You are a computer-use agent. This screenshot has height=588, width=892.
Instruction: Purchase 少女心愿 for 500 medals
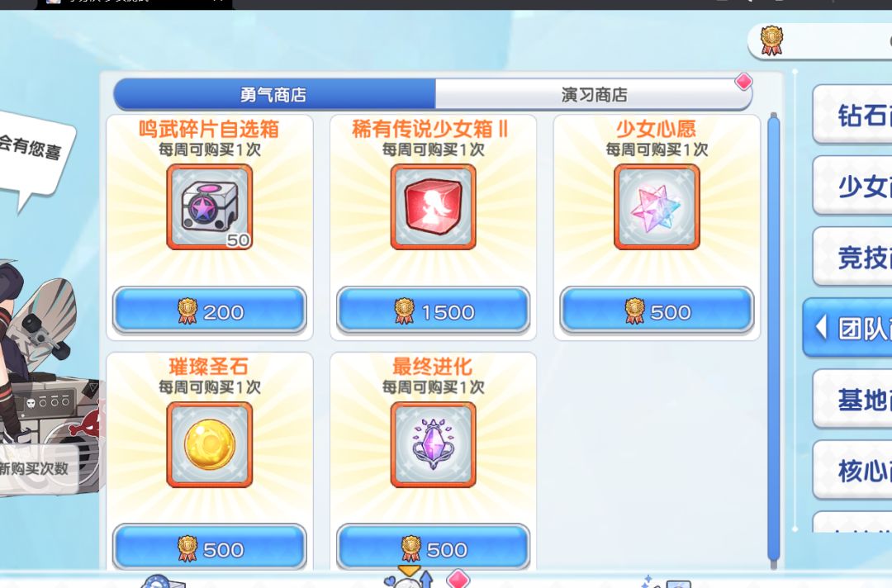[x=657, y=311]
